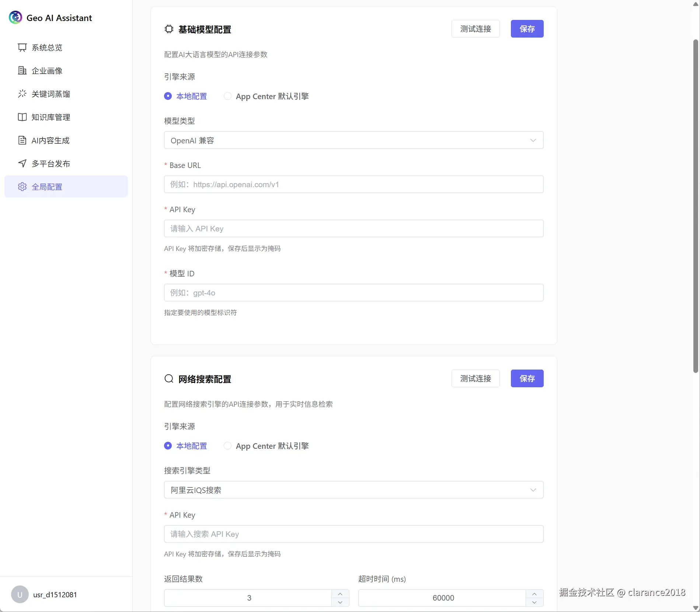Click the 关键词蒸馏 sparkle icon
This screenshot has height=612, width=700.
click(22, 94)
